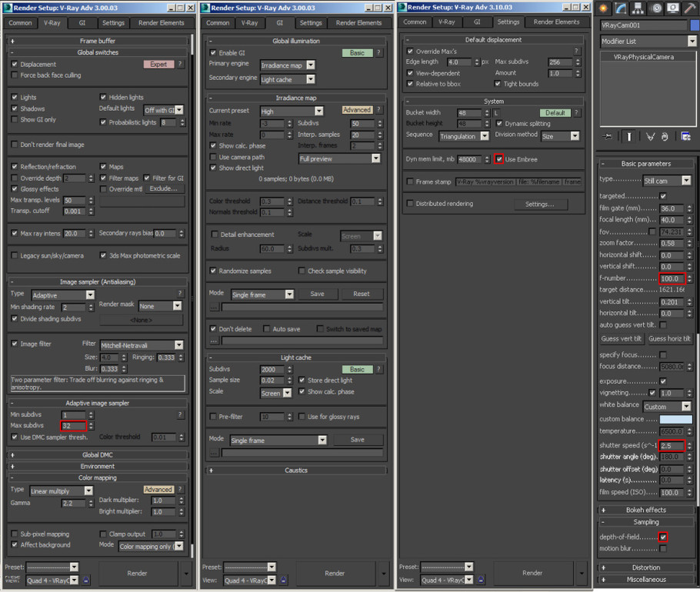Click the Expert mode button

pos(158,65)
